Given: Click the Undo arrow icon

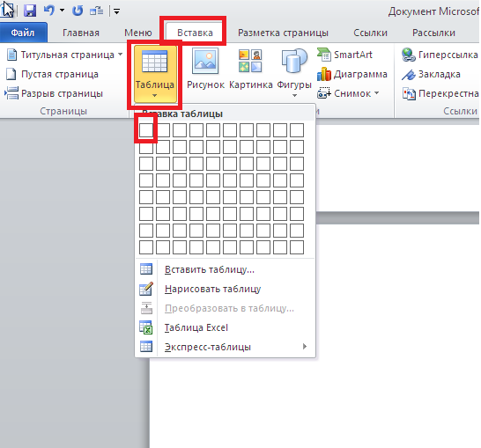Looking at the screenshot, I should coord(49,11).
